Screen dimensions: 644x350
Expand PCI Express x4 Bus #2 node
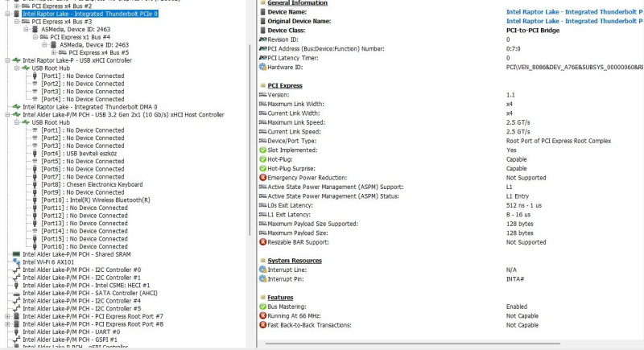17,6
